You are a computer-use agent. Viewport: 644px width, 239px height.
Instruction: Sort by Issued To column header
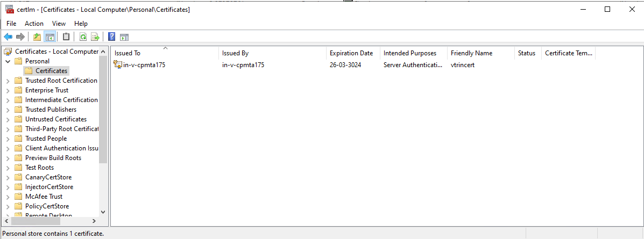point(165,53)
